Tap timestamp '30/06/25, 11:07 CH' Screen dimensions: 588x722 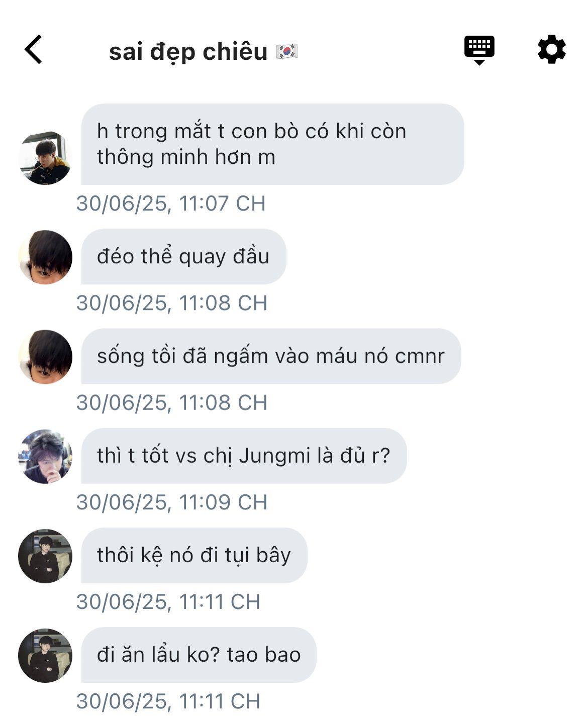pos(171,203)
